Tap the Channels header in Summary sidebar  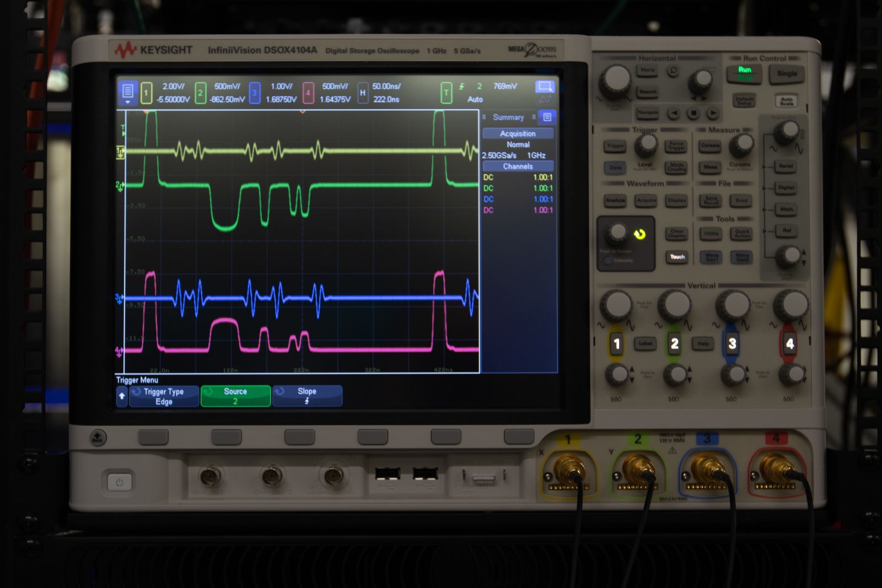518,166
